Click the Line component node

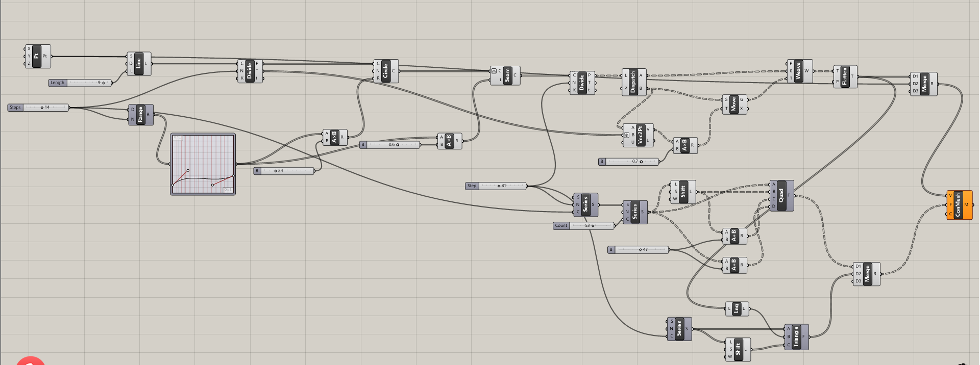[138, 64]
